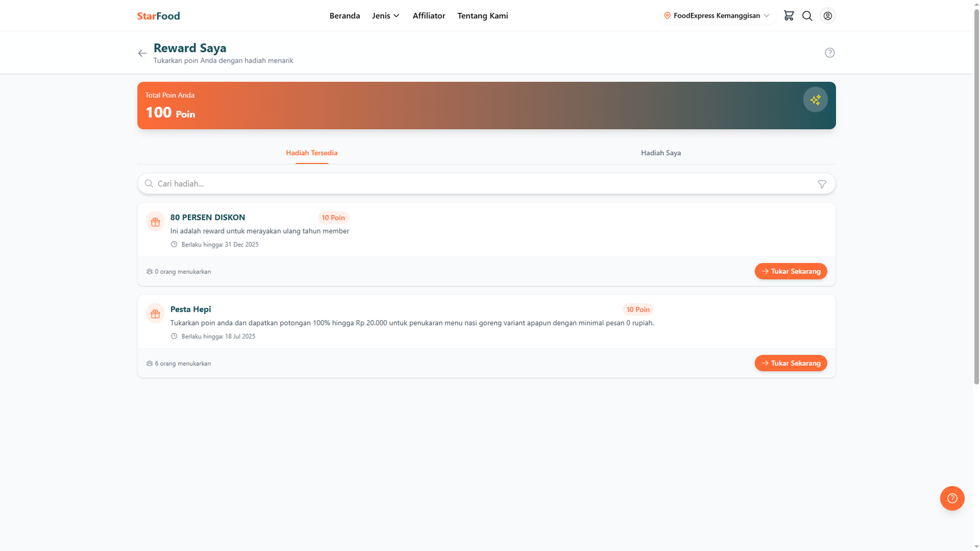Click the sparkle icon on the points banner
The image size is (980, 551).
point(815,100)
